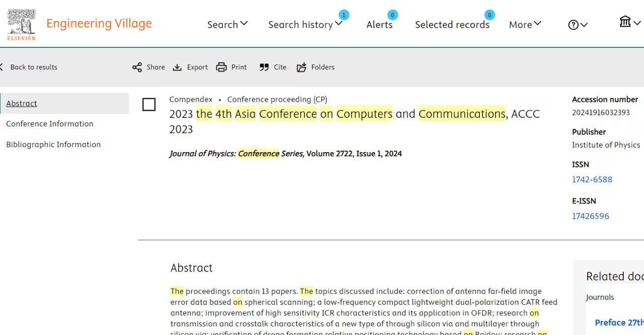Switch to the Abstract section tab
The width and height of the screenshot is (644, 335).
point(64,103)
